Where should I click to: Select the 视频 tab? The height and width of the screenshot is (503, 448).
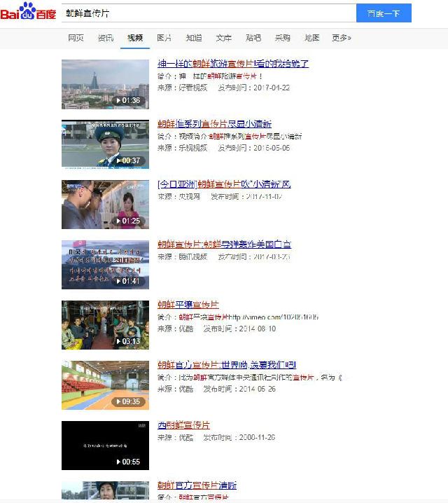pyautogui.click(x=135, y=38)
